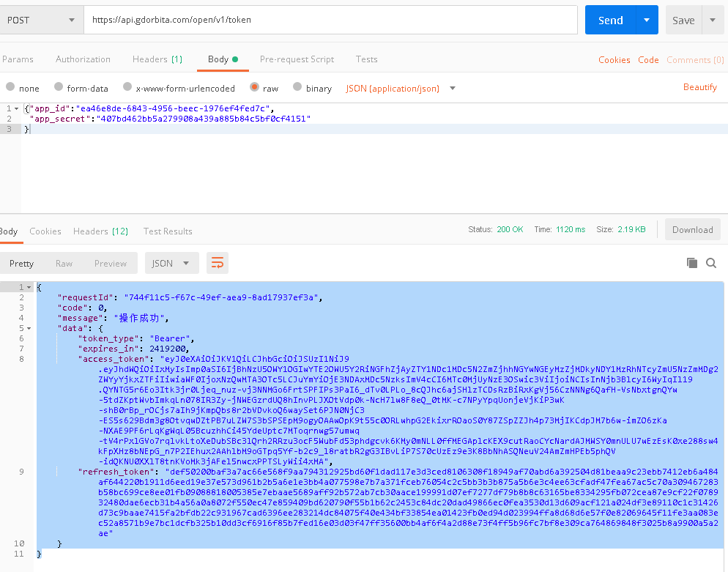Open the response Headers (12) tab
728x572 pixels.
click(x=100, y=231)
